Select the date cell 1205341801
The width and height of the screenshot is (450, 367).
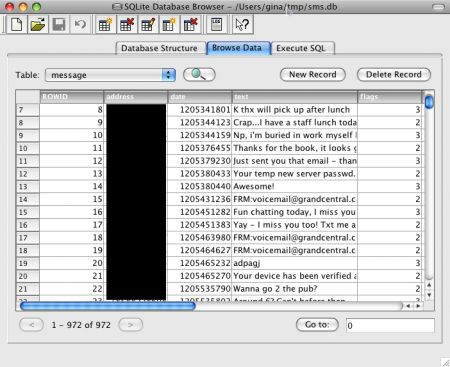tap(200, 110)
